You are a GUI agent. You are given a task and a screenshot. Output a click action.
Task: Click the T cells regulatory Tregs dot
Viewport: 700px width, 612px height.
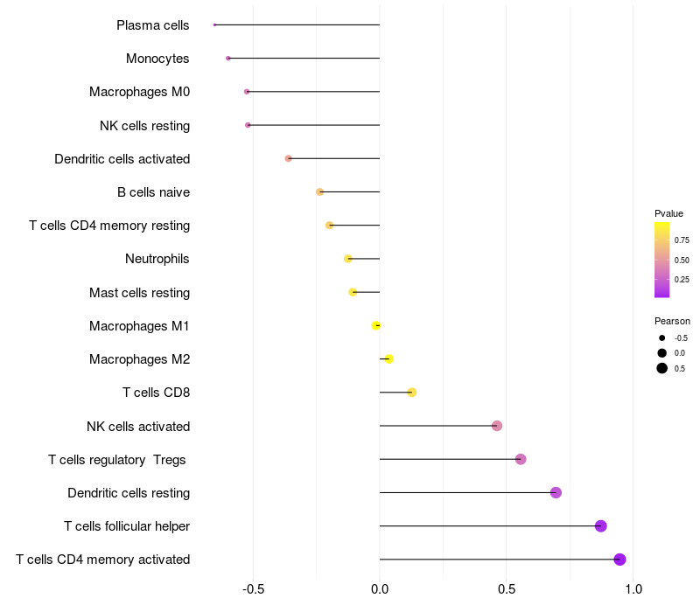(521, 460)
